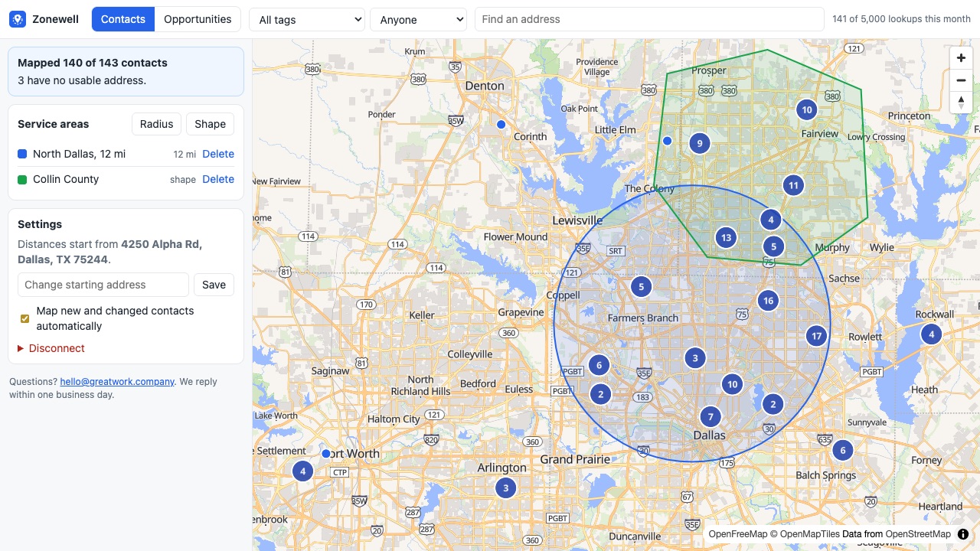Screen dimensions: 980x551
Task: Focus the Find an address search field
Action: tap(649, 19)
